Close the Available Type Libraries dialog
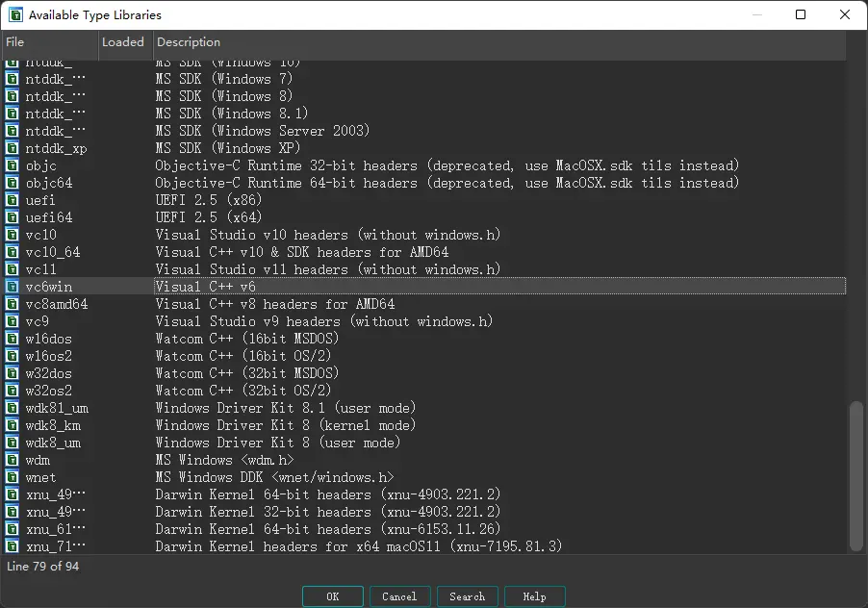 coord(845,15)
